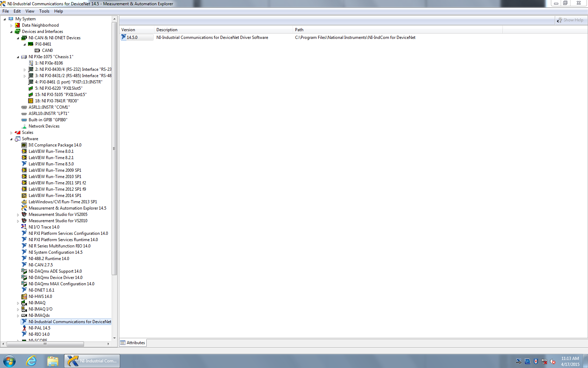Image resolution: width=588 pixels, height=368 pixels.
Task: Click the Measurement & Automation Explorer 14.5 icon
Action: coord(24,208)
